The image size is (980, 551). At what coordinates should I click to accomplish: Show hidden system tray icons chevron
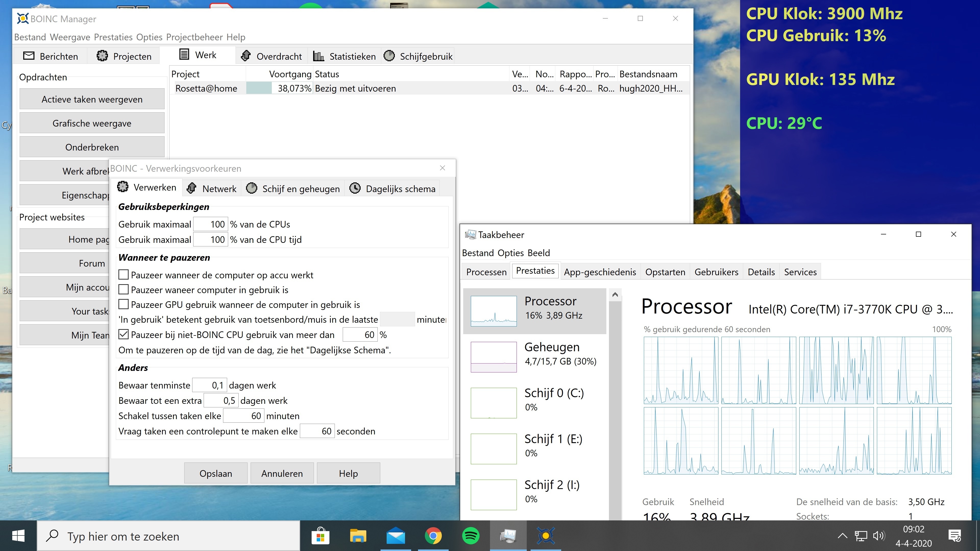click(842, 536)
